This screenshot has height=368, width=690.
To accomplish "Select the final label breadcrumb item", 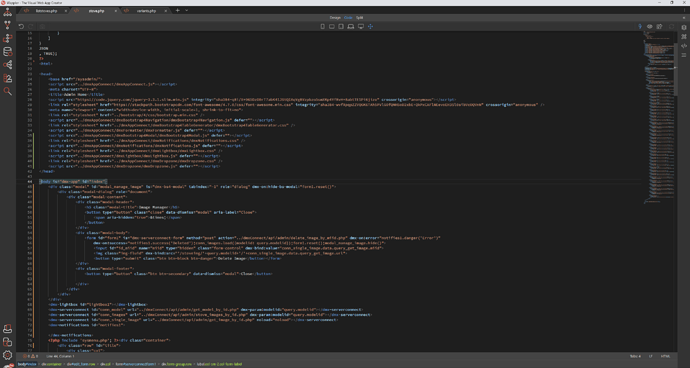I will click(x=219, y=364).
